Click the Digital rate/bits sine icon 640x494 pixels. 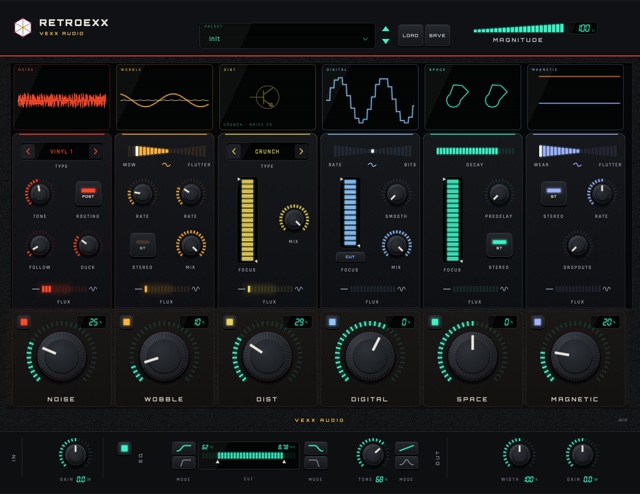pos(372,165)
